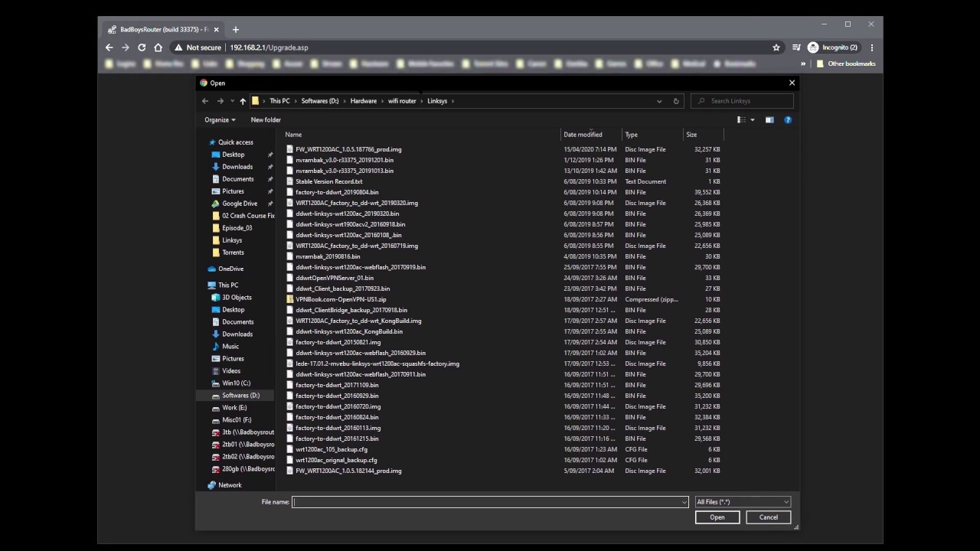Open view options dropdown arrow
Viewport: 980px width, 551px height.
pos(753,120)
